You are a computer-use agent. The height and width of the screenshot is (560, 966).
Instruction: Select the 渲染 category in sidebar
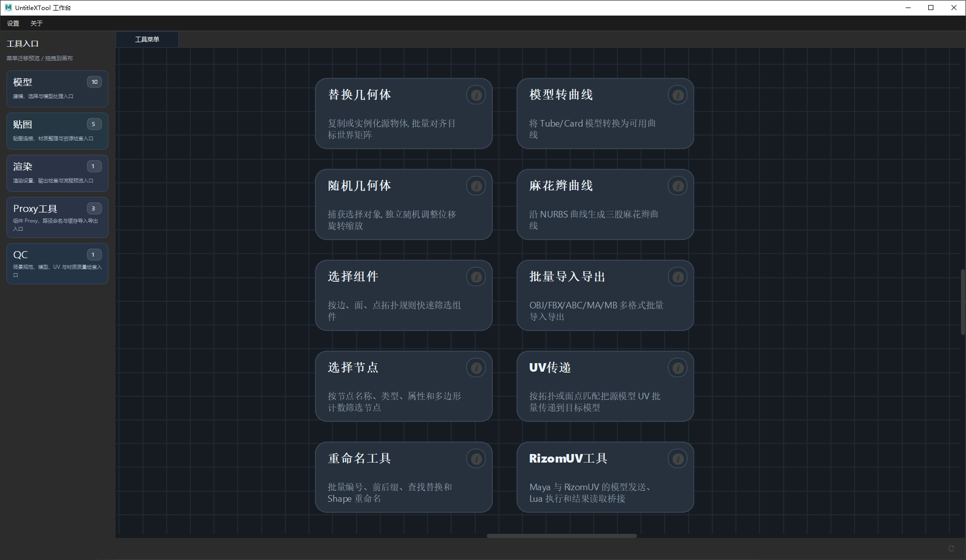pos(57,173)
